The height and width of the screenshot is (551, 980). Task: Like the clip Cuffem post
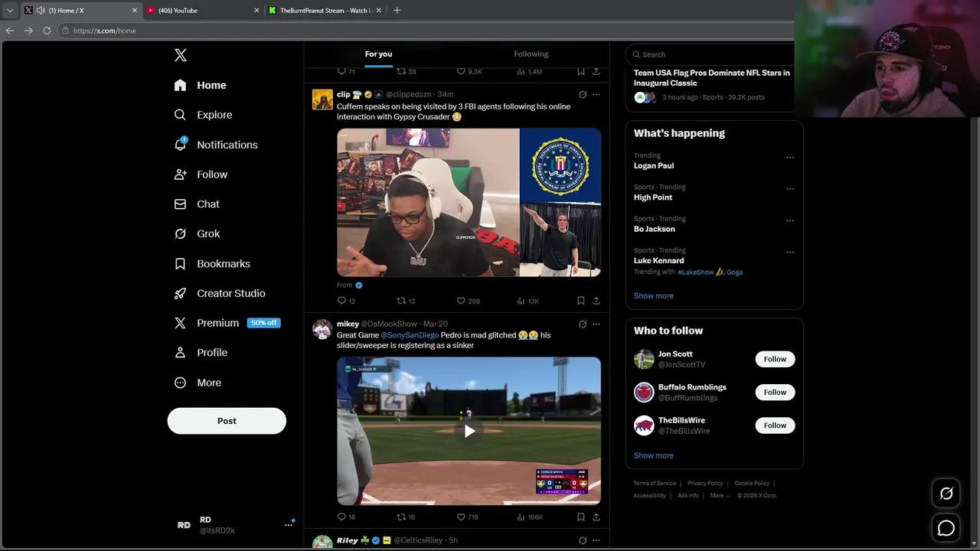(x=468, y=301)
